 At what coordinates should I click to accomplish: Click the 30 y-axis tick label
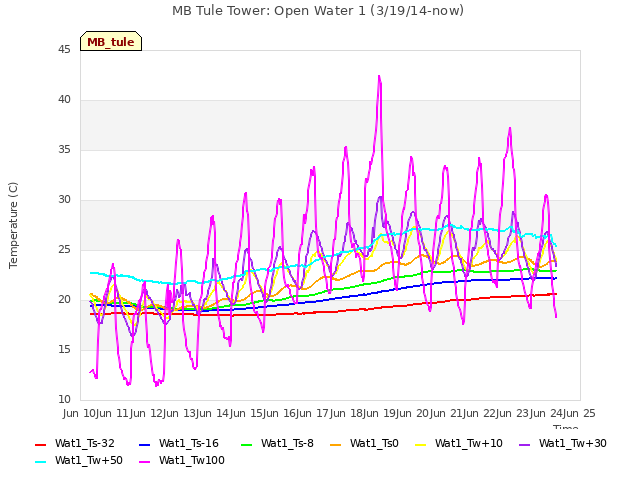[64, 200]
